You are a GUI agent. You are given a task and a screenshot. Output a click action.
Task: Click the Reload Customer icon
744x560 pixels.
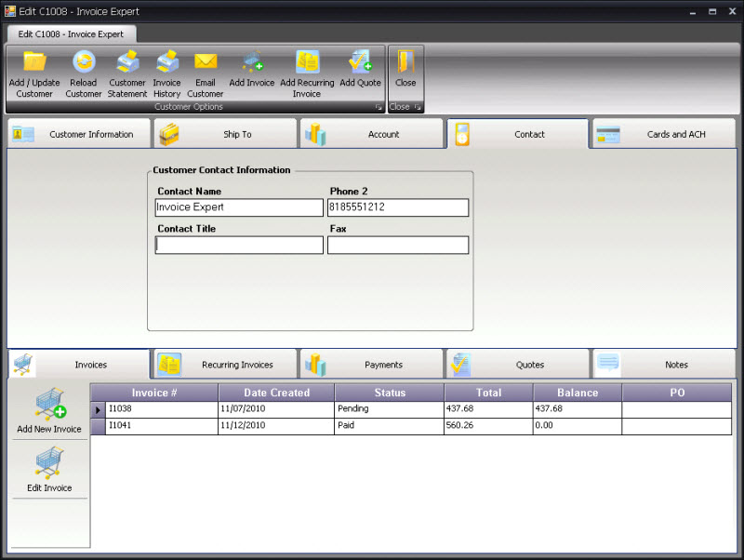(84, 61)
